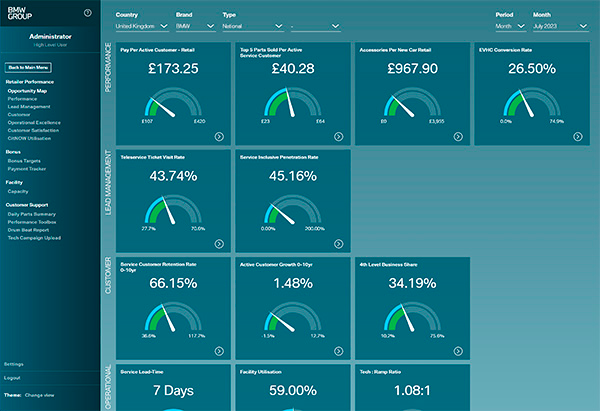Expand the Month dropdown showing July 2023
Screen dimensions: 600x411
click(x=560, y=26)
